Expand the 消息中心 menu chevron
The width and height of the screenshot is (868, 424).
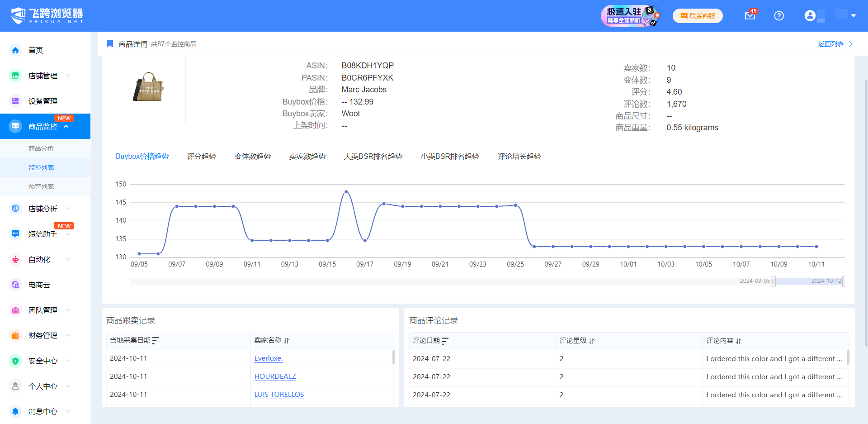click(68, 411)
